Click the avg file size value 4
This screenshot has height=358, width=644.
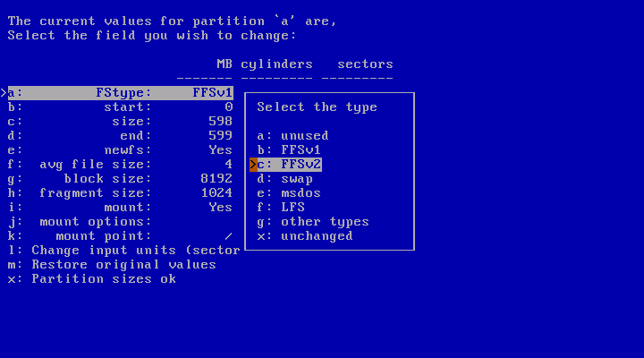[228, 165]
